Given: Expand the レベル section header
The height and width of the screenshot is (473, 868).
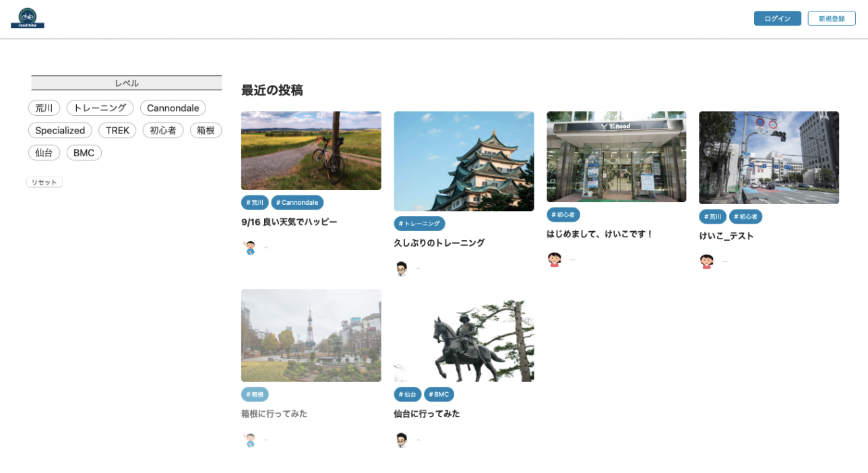Looking at the screenshot, I should (127, 83).
